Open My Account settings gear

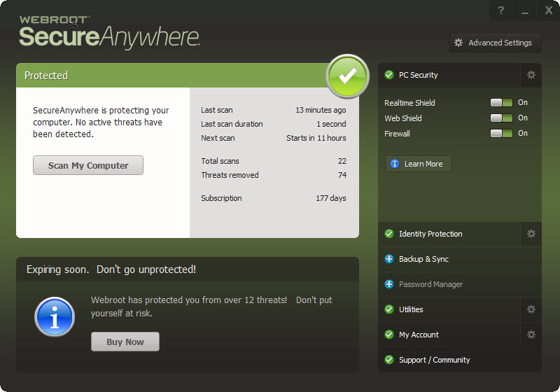[x=531, y=335]
